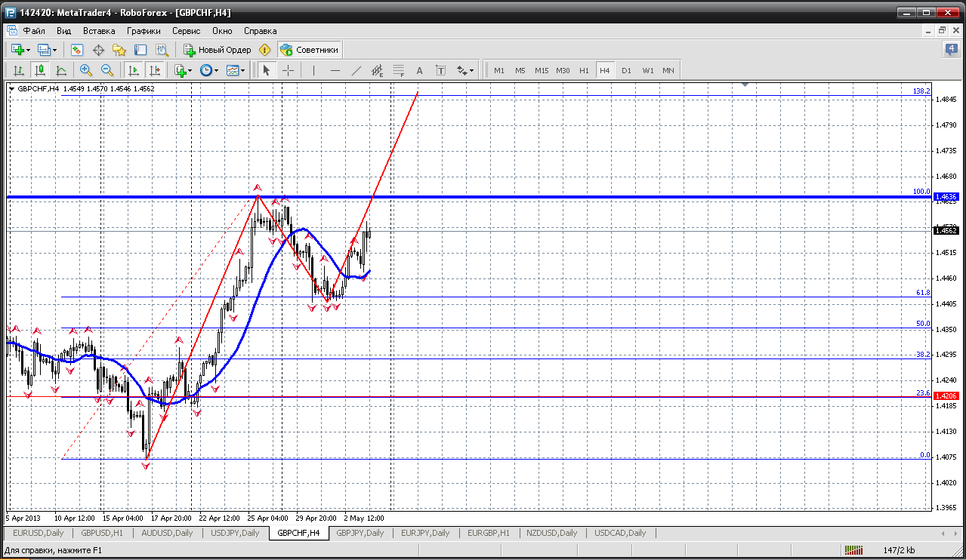Open the Strategy Tester icon
Image resolution: width=966 pixels, height=560 pixels.
tap(162, 50)
